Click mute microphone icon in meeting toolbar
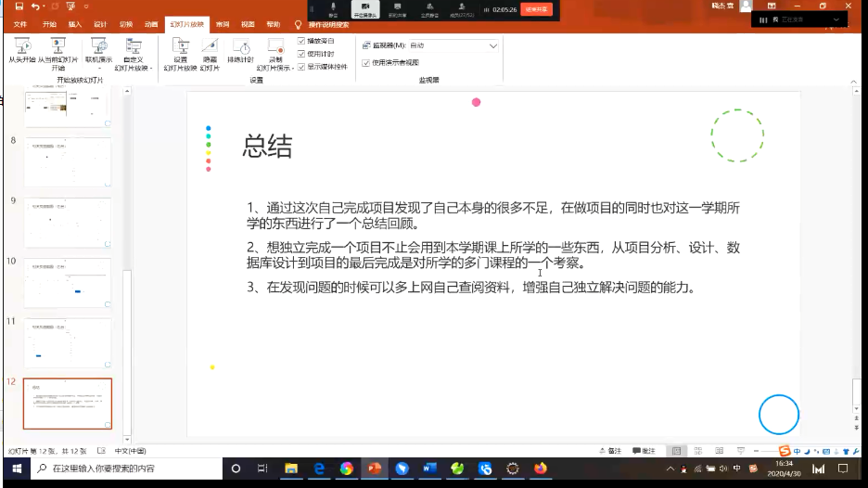Viewport: 868px width, 488px height. (x=333, y=8)
